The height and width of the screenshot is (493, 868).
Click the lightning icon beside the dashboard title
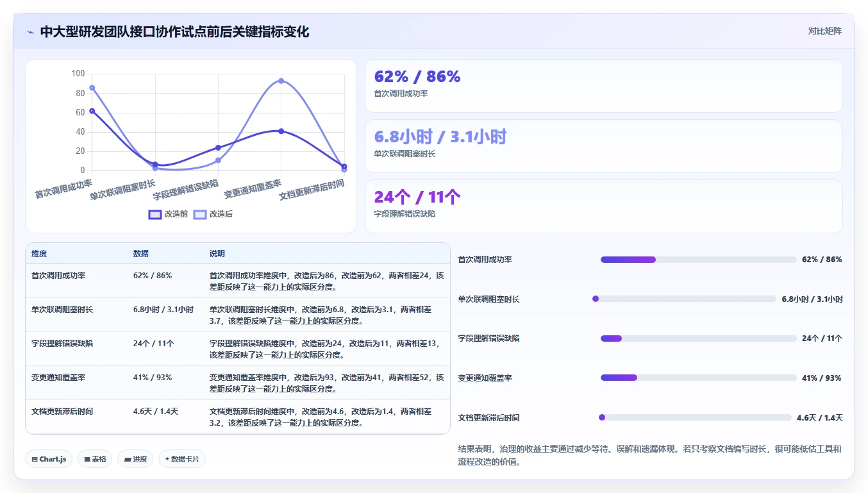click(31, 32)
